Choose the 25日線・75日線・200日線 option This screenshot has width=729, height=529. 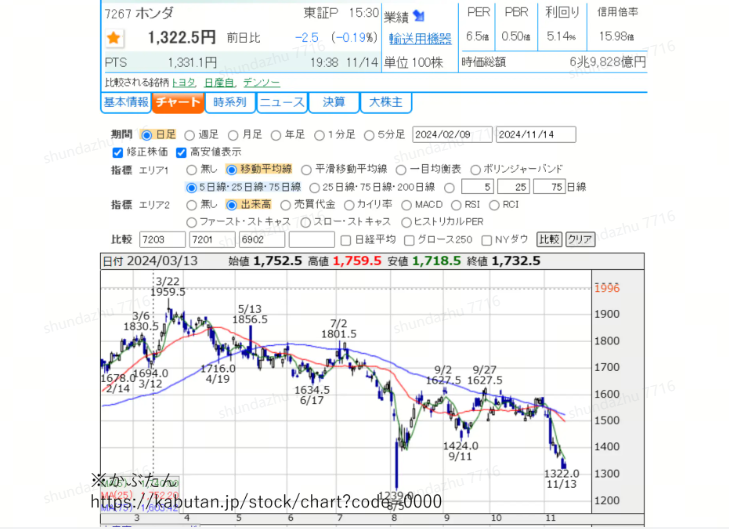pyautogui.click(x=314, y=188)
